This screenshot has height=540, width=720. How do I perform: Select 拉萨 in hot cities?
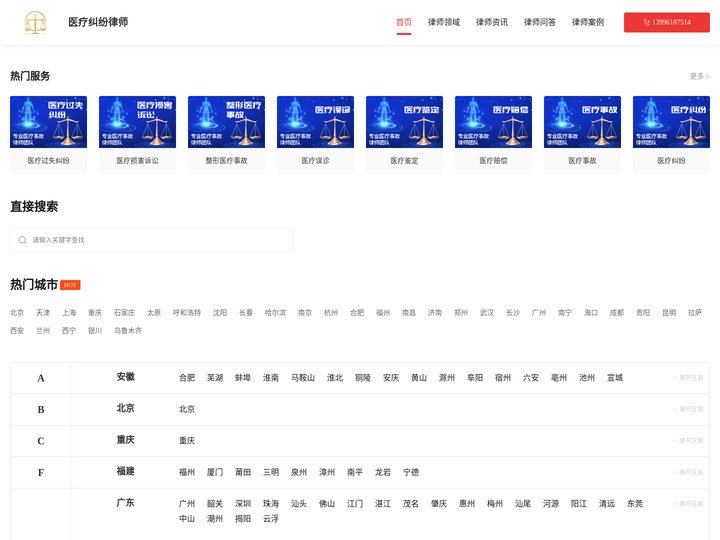coord(695,313)
